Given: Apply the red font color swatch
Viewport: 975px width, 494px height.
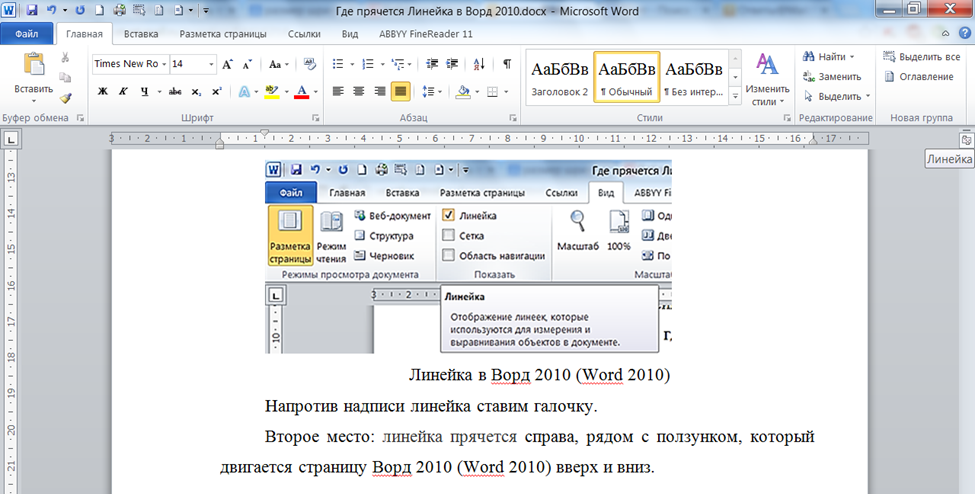Looking at the screenshot, I should tap(301, 91).
